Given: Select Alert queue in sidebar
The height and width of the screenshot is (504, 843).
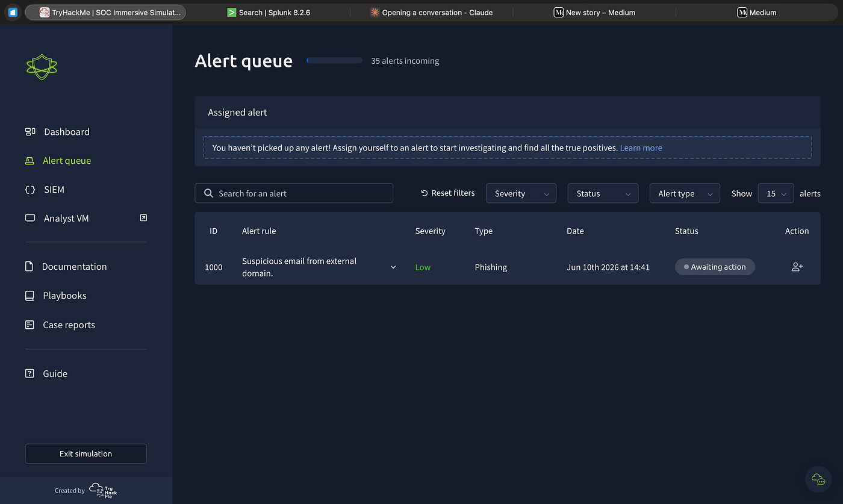Looking at the screenshot, I should [67, 161].
